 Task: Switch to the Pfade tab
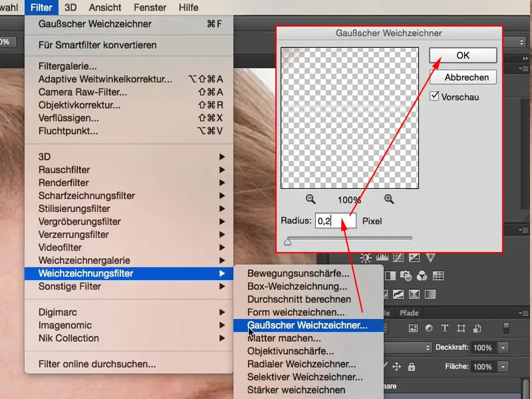[409, 313]
